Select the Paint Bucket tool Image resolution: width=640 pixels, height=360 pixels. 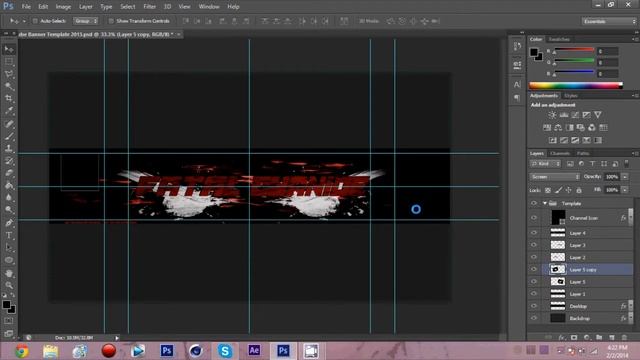tap(9, 185)
